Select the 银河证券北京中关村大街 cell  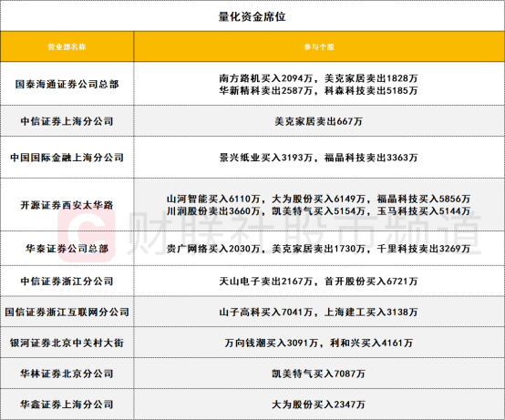click(x=67, y=343)
